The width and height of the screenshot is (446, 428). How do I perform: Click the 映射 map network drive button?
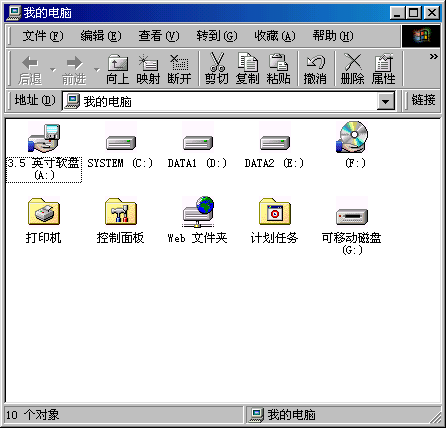pos(148,69)
